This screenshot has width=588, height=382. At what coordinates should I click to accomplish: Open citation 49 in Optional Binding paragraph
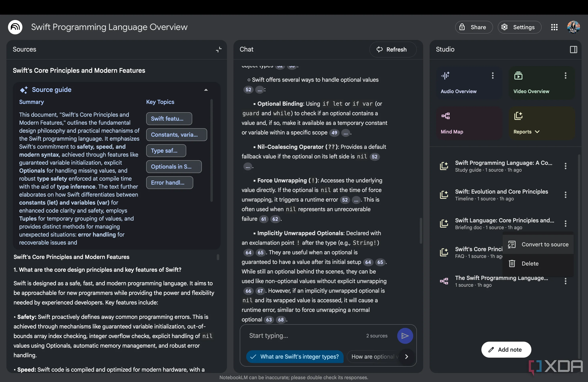tap(334, 133)
